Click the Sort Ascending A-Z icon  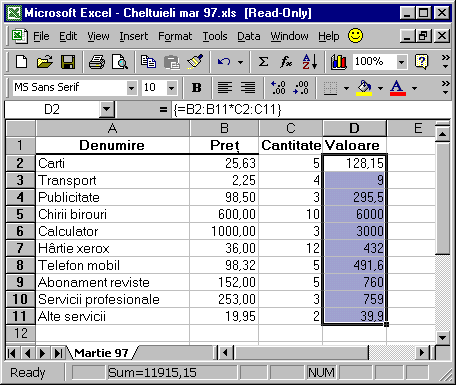click(x=310, y=62)
